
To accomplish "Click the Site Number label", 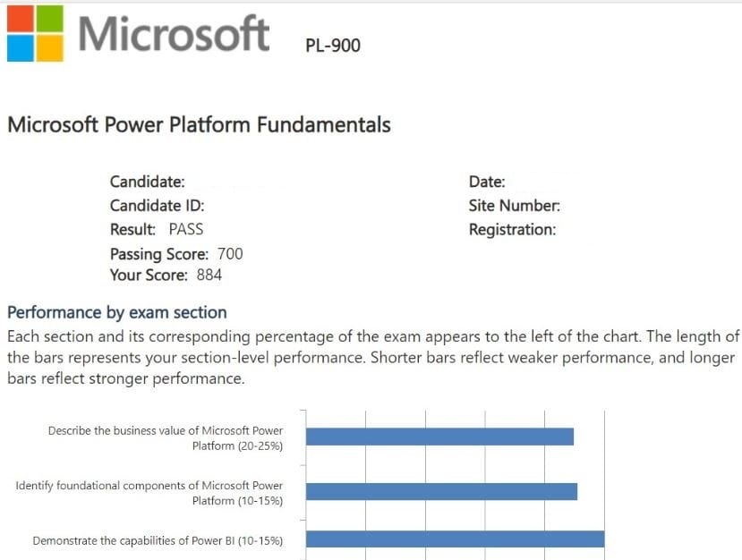I will (x=515, y=206).
